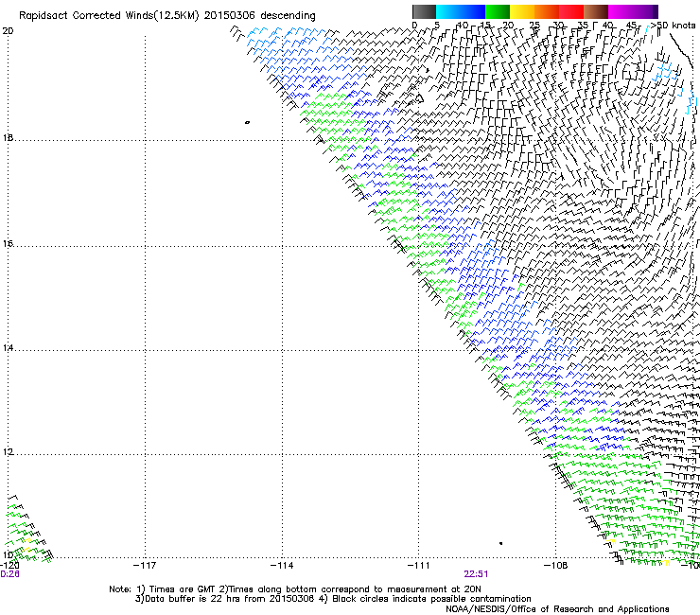Click the NOAA/NESDIS credit line
This screenshot has height=615, width=700.
click(557, 608)
